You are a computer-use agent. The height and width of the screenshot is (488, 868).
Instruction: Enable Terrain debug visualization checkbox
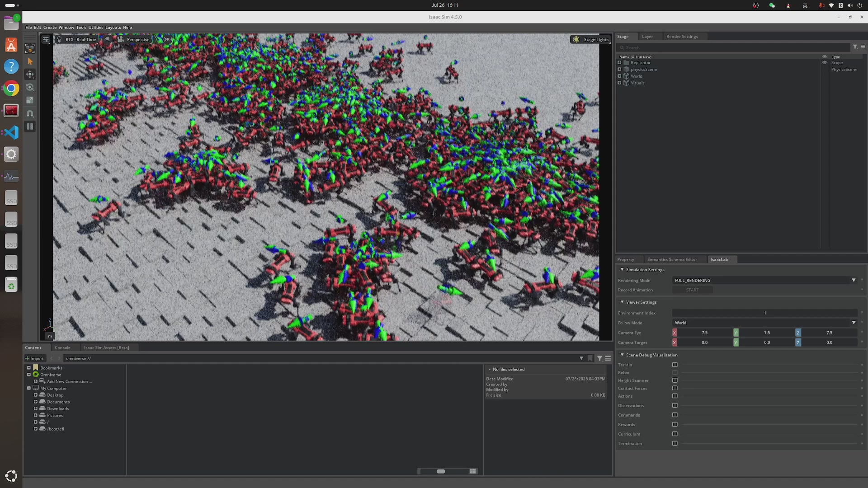tap(675, 365)
